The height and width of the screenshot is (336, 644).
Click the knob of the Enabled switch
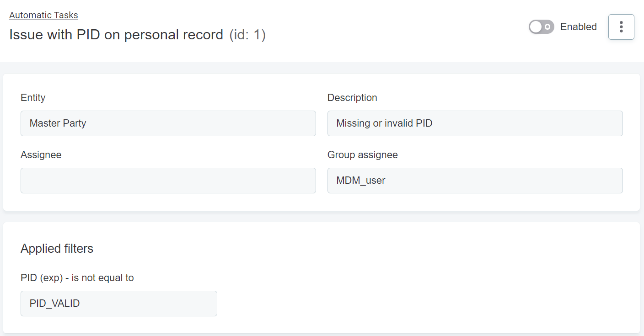pos(536,27)
